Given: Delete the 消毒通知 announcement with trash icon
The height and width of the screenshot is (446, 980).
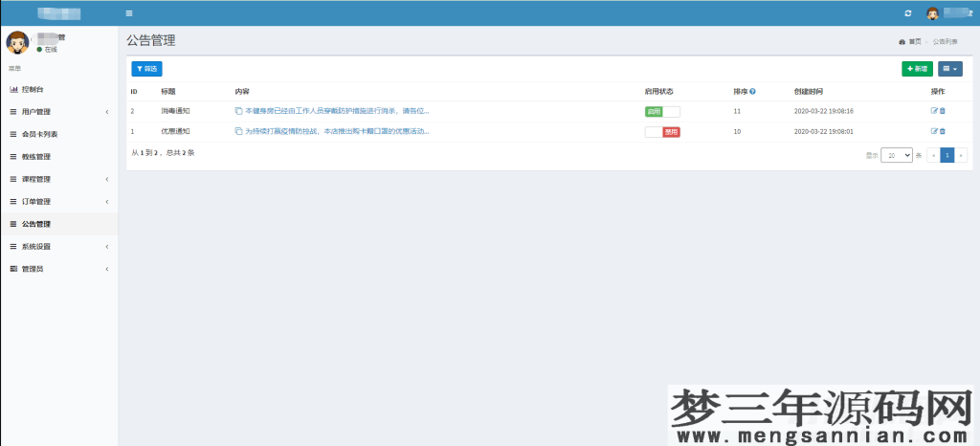Looking at the screenshot, I should (943, 111).
